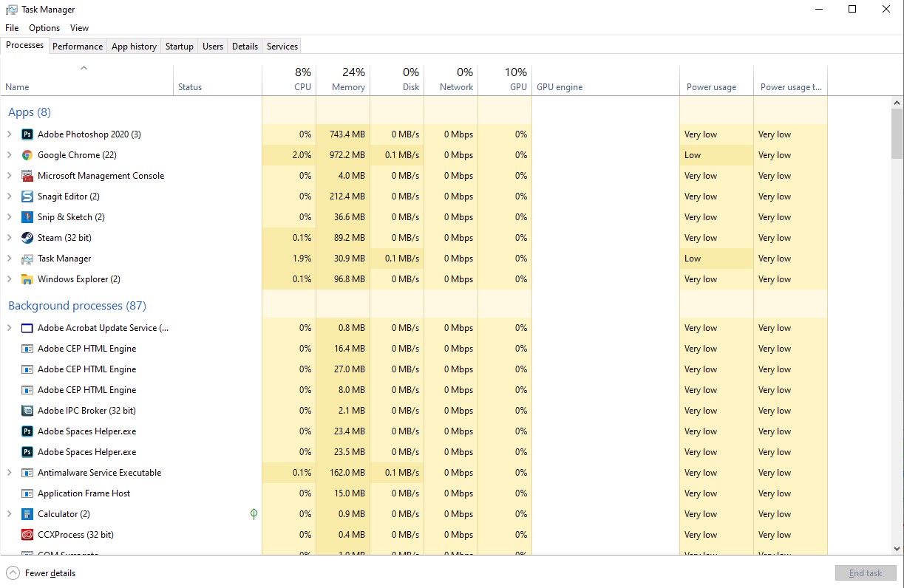Viewport: 904px width, 588px height.
Task: Sort by the CPU column header
Action: [x=289, y=80]
